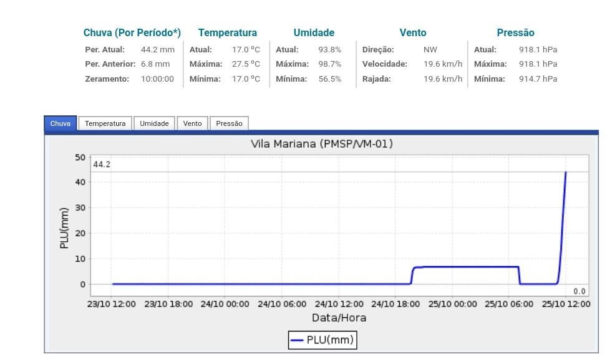This screenshot has width=615, height=364.
Task: Click the 0.0 minimum marker label in chart
Action: (579, 291)
